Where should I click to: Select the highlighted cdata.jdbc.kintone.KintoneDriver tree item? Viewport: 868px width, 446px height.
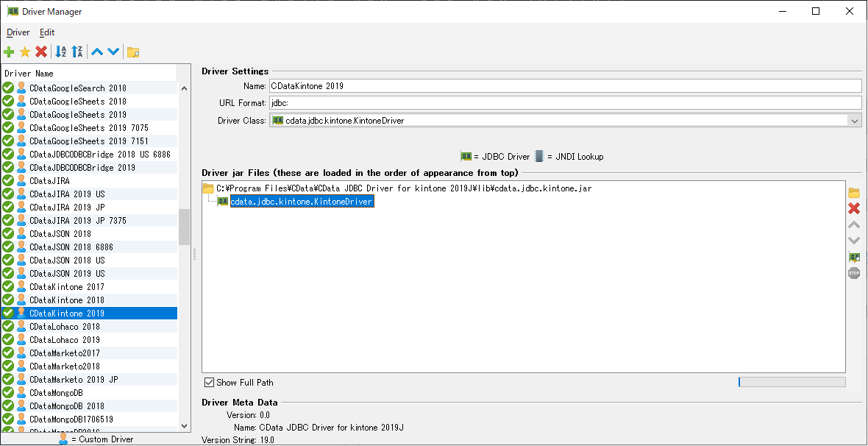click(302, 202)
